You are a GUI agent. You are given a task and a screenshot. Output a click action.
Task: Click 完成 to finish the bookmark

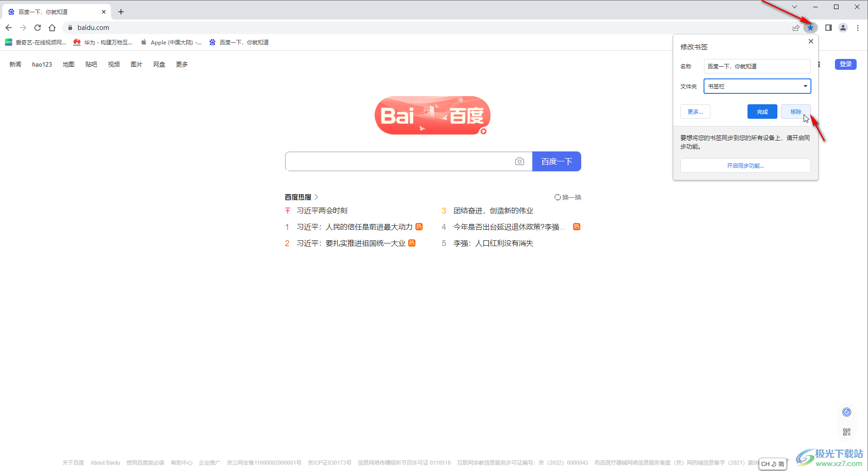pyautogui.click(x=762, y=112)
